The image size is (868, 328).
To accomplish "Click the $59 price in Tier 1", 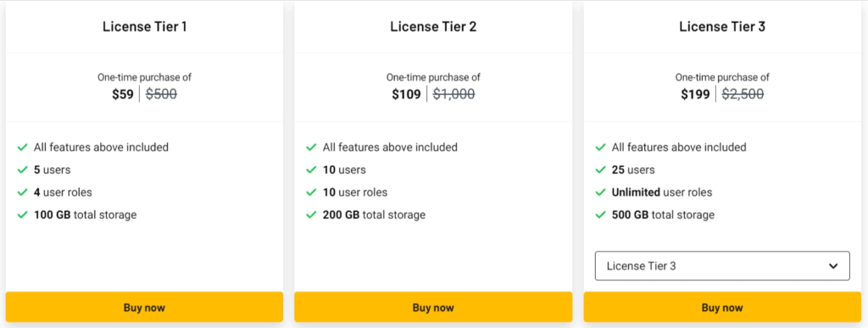I will 123,95.
